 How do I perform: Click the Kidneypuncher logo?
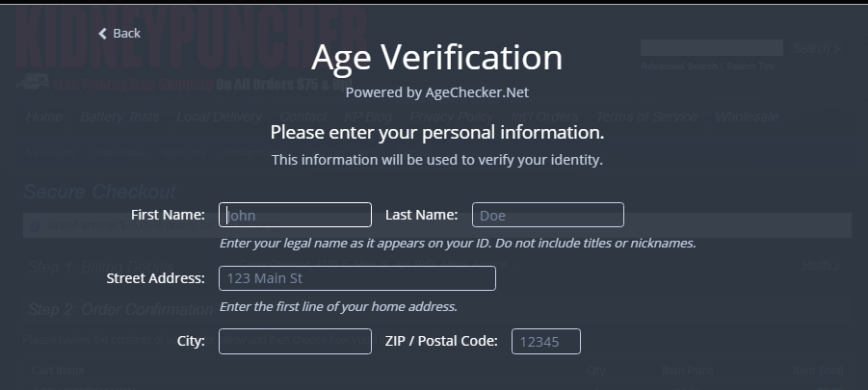[192, 39]
